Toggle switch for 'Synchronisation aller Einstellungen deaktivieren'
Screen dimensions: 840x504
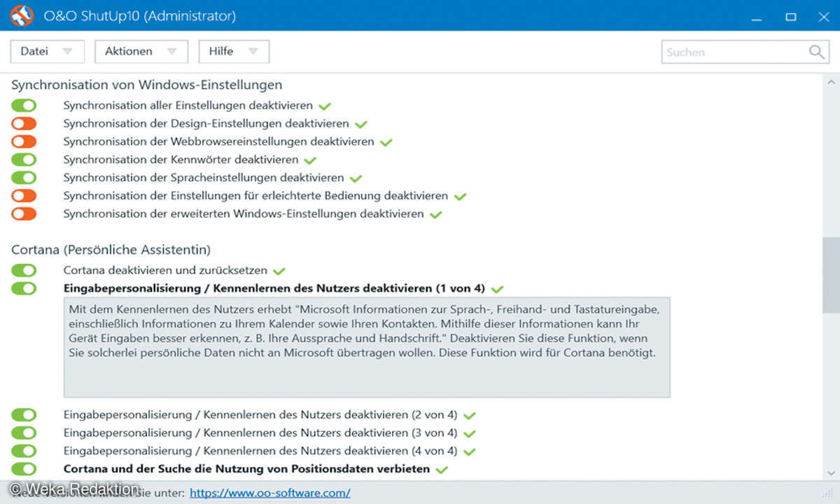24,106
